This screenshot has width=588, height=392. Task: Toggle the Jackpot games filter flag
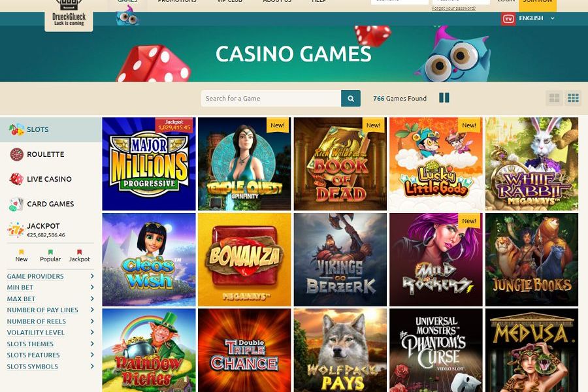[79, 252]
